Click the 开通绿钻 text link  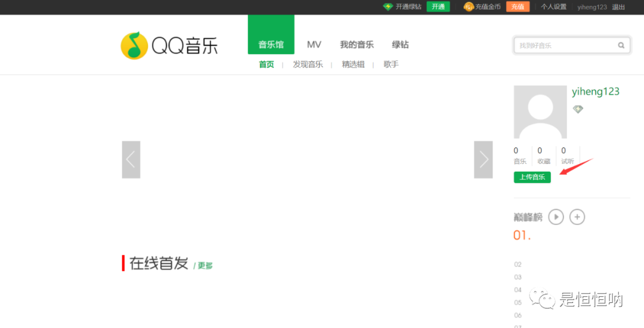[x=408, y=7]
